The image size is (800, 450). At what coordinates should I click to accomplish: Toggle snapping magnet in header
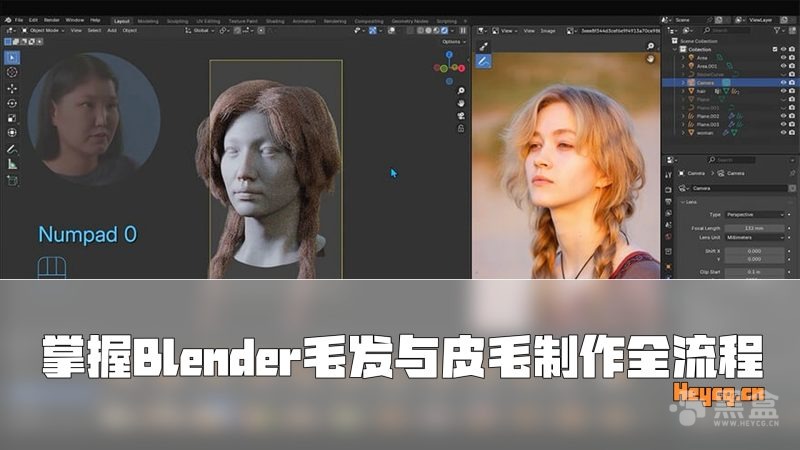click(x=237, y=31)
